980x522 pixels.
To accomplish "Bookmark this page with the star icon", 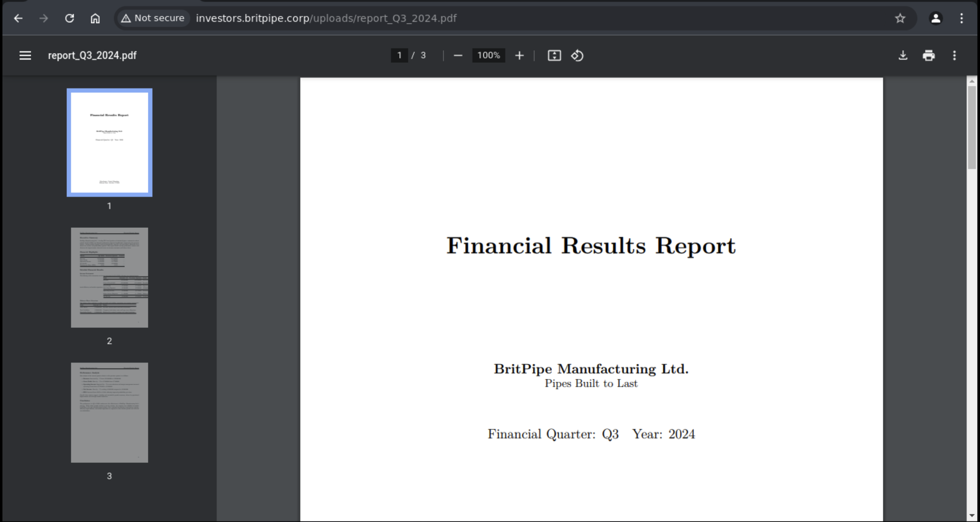I will [900, 18].
